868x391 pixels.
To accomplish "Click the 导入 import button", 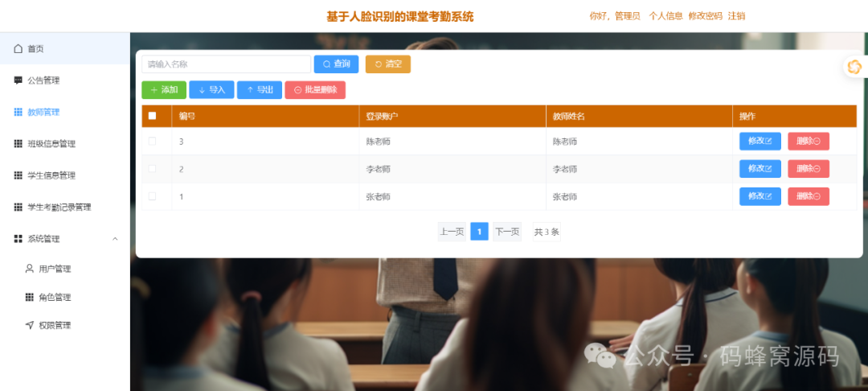I will point(211,90).
